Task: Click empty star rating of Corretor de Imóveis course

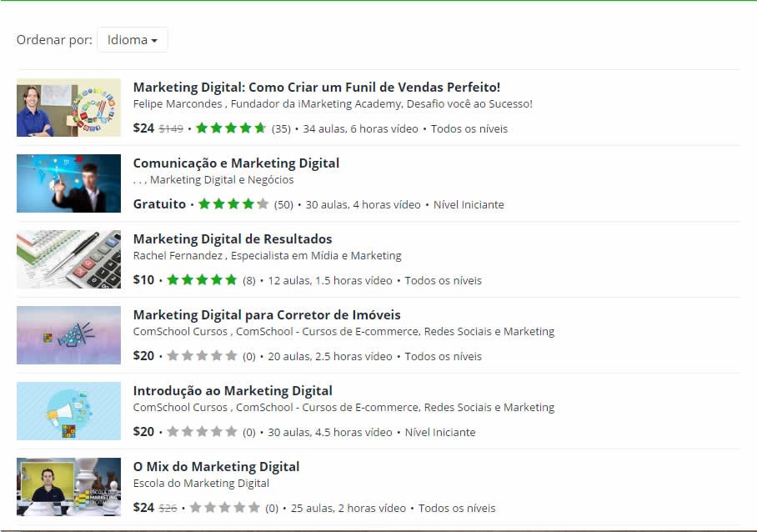Action: click(202, 356)
